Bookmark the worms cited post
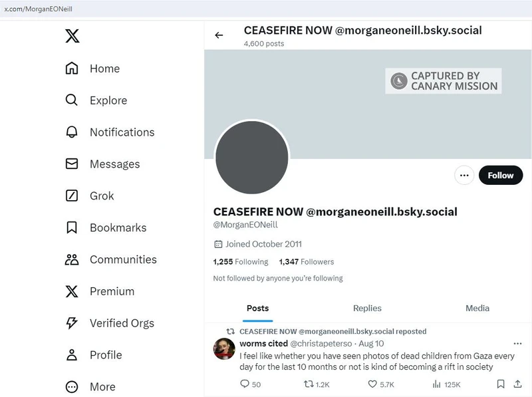The height and width of the screenshot is (397, 532). pyautogui.click(x=501, y=384)
